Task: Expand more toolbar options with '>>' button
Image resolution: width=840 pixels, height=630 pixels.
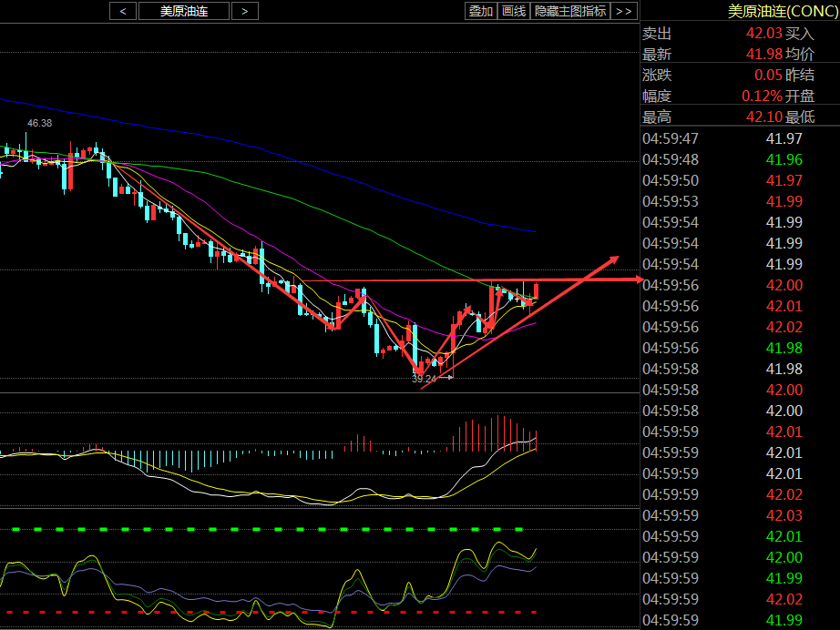Action: (623, 11)
